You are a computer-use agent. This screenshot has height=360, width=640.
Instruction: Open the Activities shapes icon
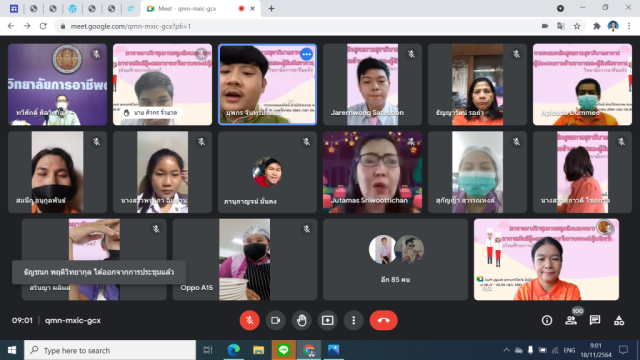click(x=619, y=320)
